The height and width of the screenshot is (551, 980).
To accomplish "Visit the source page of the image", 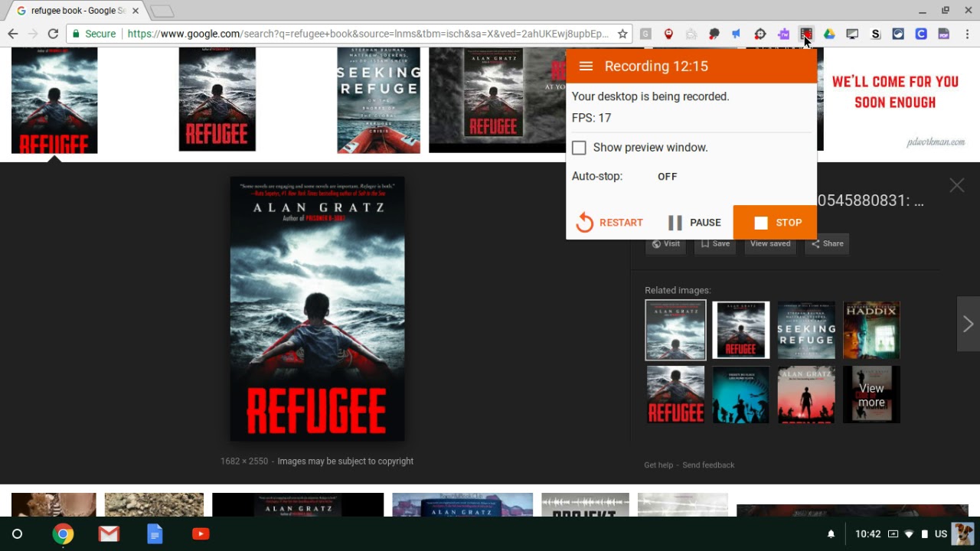I will [x=665, y=244].
